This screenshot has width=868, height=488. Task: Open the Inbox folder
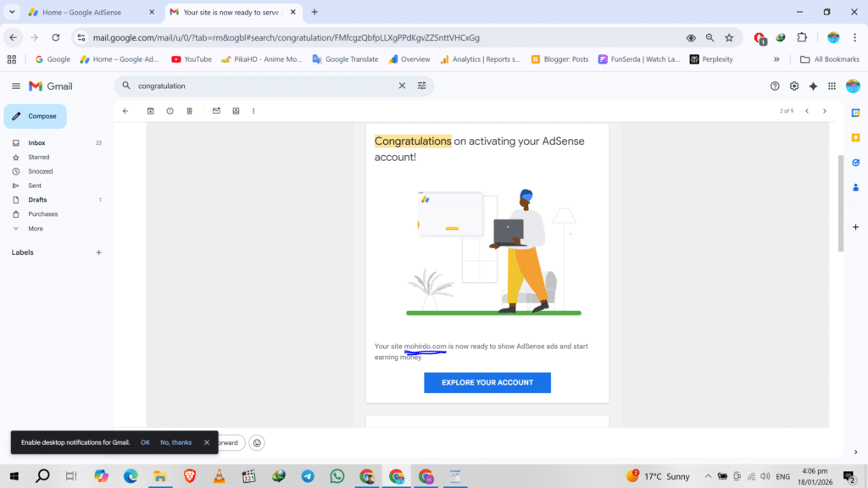(x=36, y=143)
